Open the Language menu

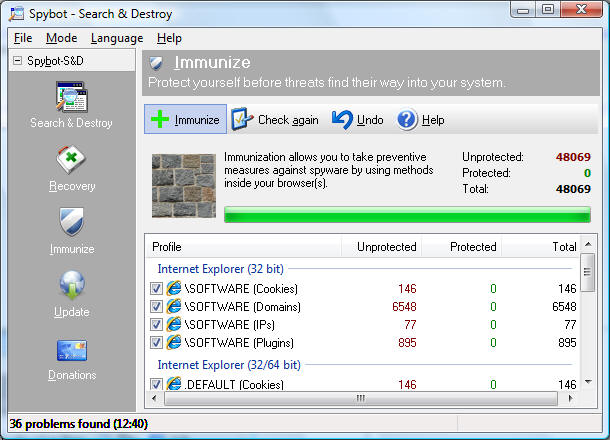coord(116,38)
